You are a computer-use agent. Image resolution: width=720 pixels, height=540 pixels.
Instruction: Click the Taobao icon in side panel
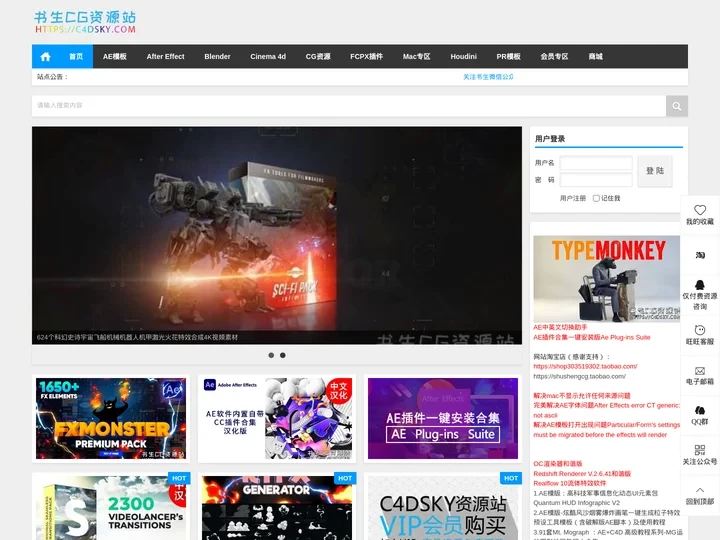(700, 255)
